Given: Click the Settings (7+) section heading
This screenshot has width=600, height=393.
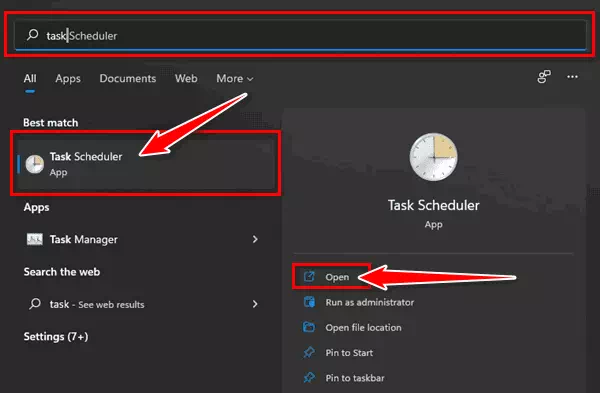Looking at the screenshot, I should [x=56, y=337].
